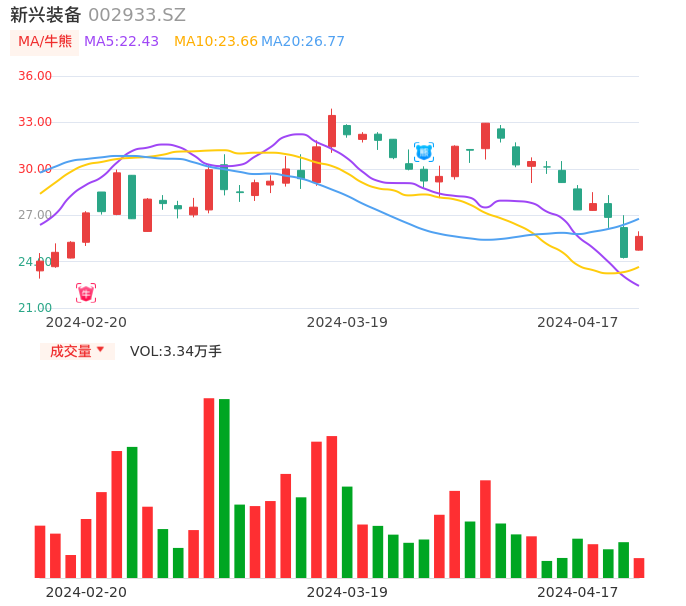Click the MA20 blue legend label
The image size is (686, 606).
click(303, 42)
